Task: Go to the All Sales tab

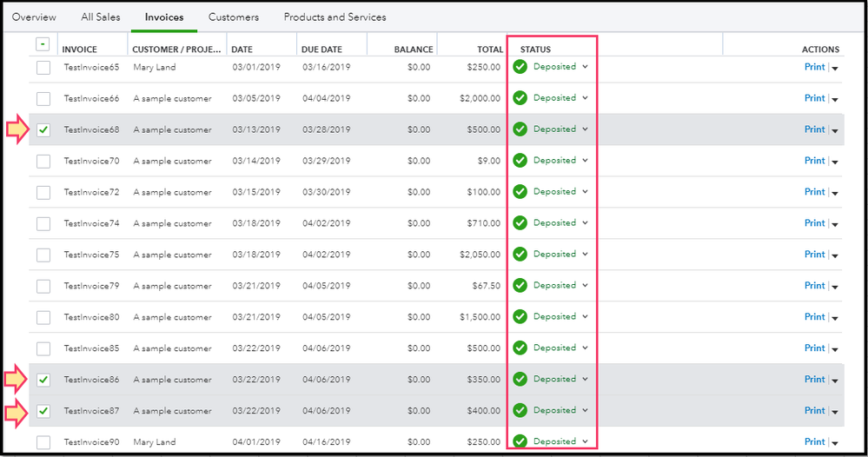Action: (x=101, y=17)
